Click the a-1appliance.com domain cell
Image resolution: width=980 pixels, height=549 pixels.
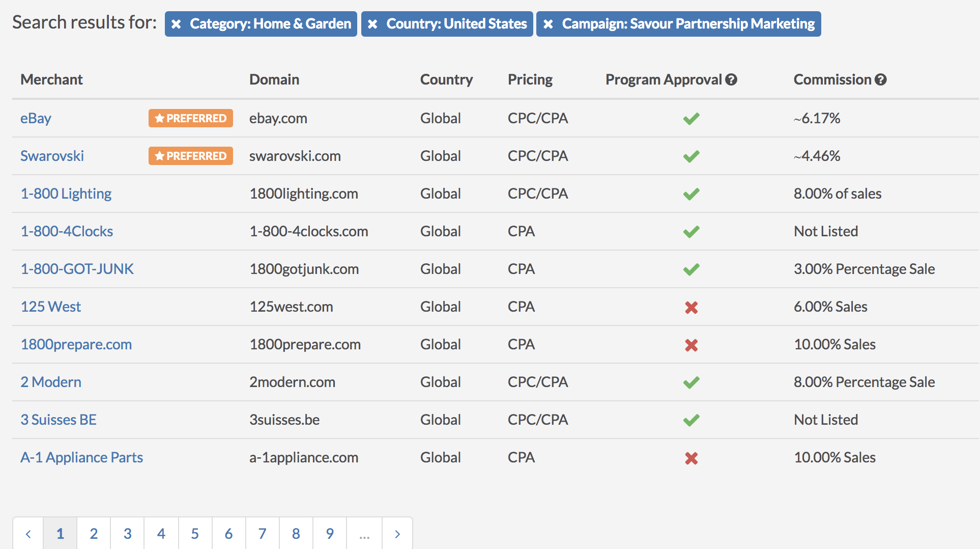point(304,457)
